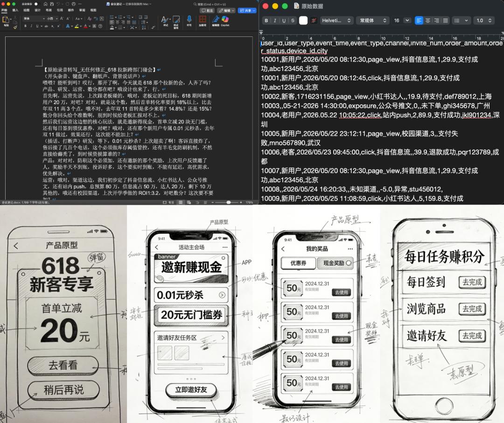Toggle bold in the 原始数据 toolbar

[266, 21]
